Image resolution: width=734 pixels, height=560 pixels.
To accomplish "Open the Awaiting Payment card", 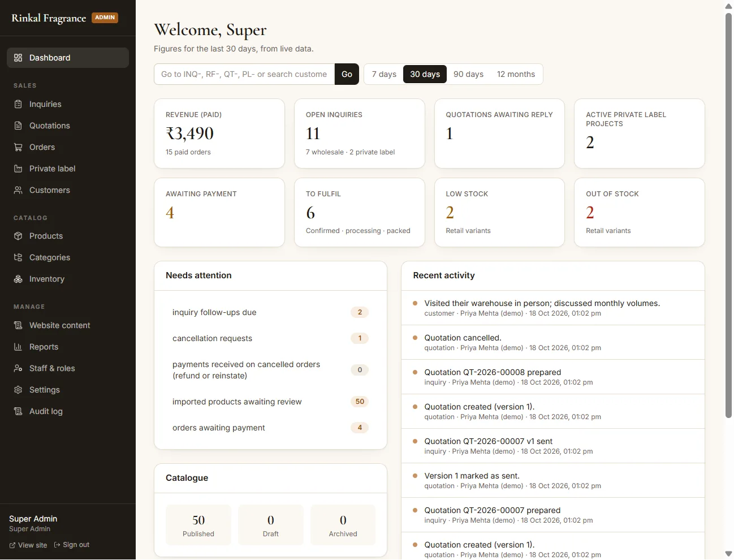I will [x=219, y=213].
